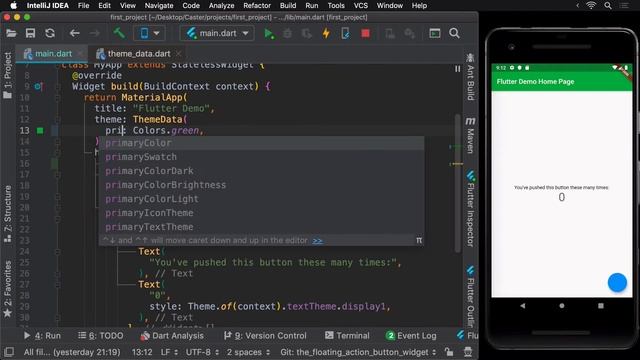The height and width of the screenshot is (360, 640).
Task: Select primaryColorDark completion suggestion
Action: [x=261, y=171]
